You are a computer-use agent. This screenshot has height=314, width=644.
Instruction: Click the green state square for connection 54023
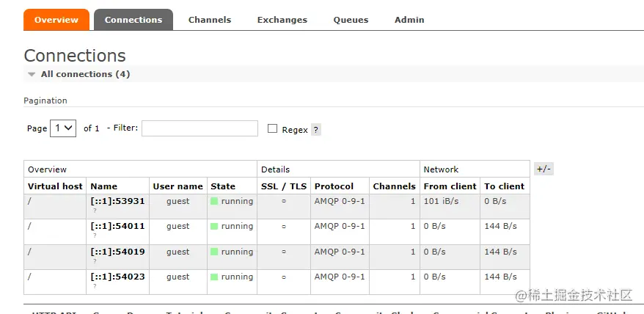pos(215,277)
